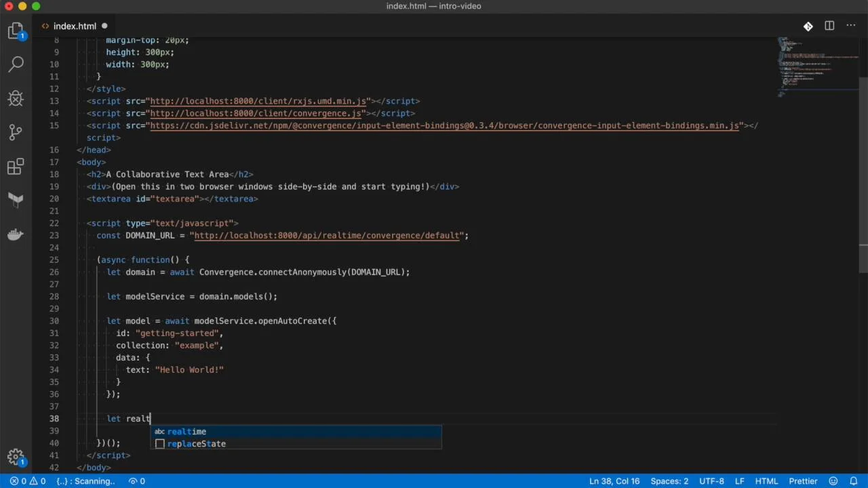Split the editor to the right
Image resolution: width=868 pixels, height=488 pixels.
point(829,26)
